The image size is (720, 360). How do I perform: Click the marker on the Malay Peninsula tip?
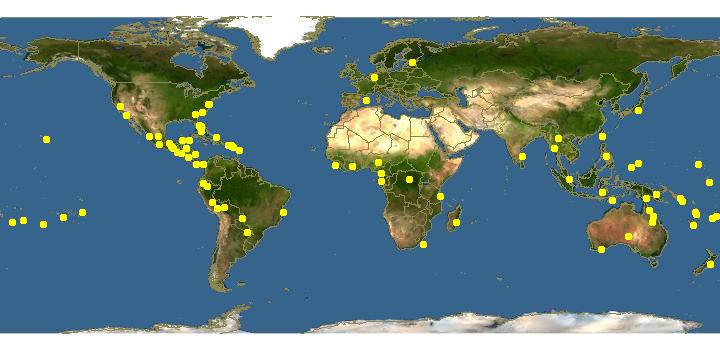[x=569, y=180]
